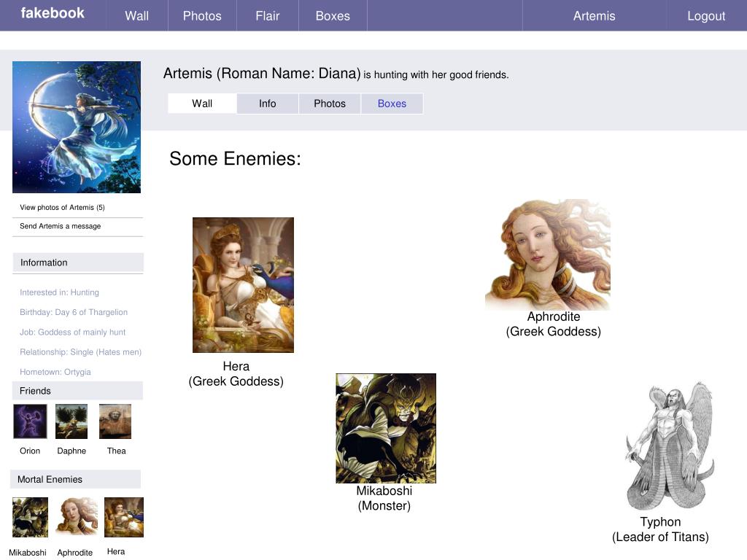Click the status 'is hunting with her good friends.'
Image resolution: width=747 pixels, height=560 pixels.
click(436, 75)
